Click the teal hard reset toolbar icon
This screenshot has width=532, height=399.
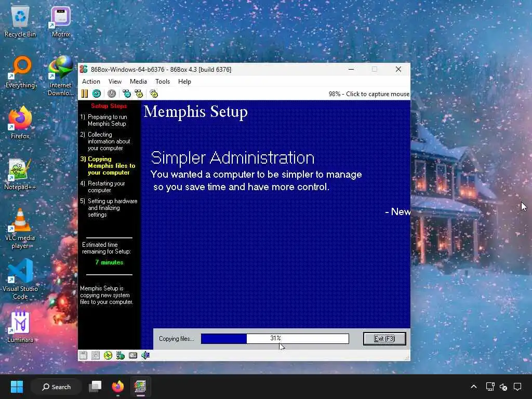pyautogui.click(x=97, y=94)
